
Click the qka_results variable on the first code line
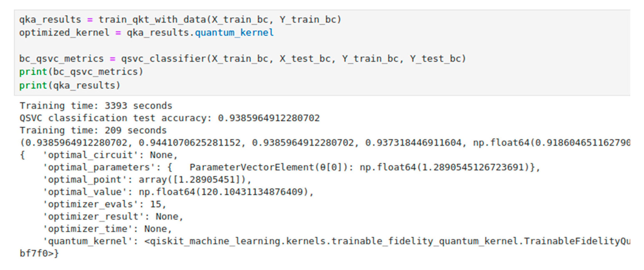(50, 20)
